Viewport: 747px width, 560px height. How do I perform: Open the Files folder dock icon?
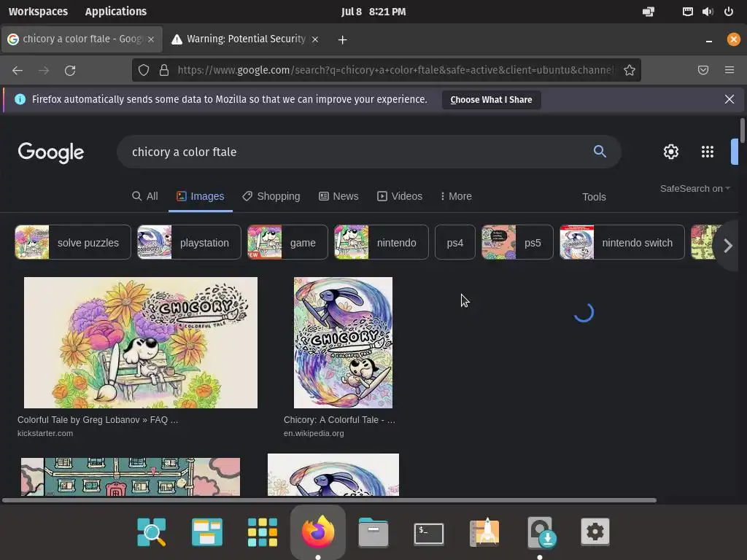click(373, 532)
